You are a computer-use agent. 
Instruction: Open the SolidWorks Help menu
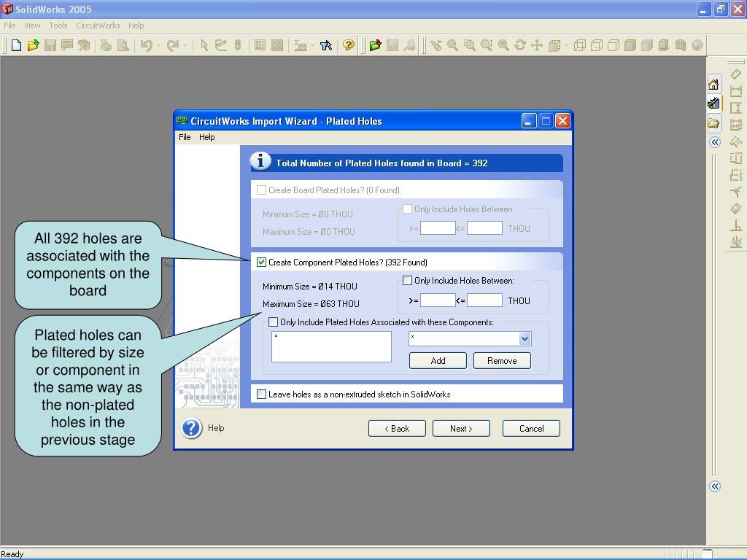click(x=136, y=26)
